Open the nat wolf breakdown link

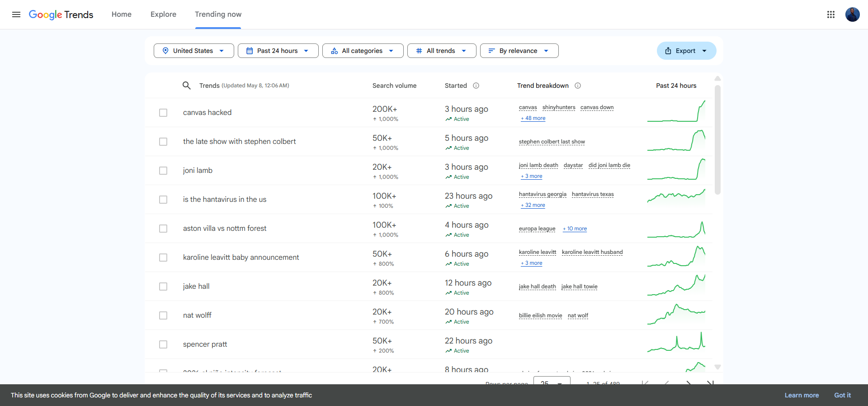click(x=578, y=315)
